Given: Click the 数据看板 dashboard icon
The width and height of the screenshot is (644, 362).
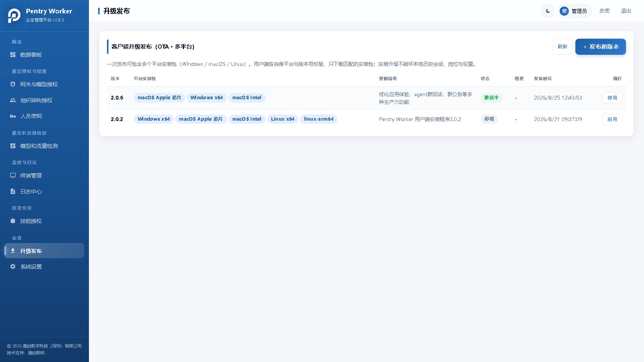Looking at the screenshot, I should pos(13,55).
